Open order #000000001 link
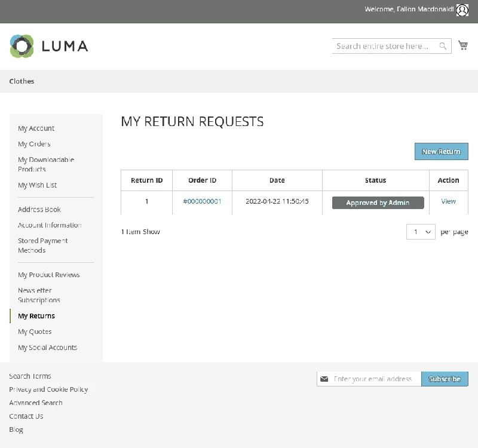The height and width of the screenshot is (448, 478). [202, 201]
